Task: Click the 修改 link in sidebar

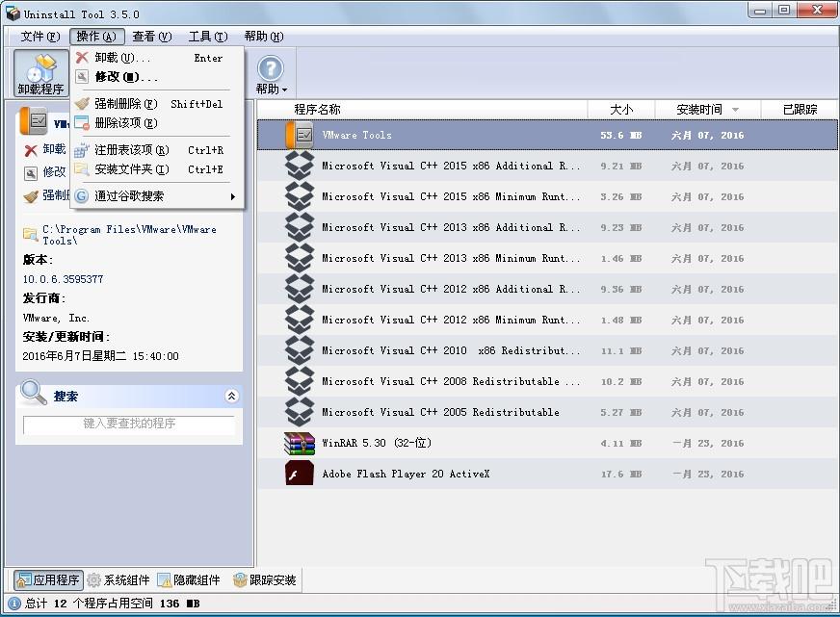Action: [54, 171]
